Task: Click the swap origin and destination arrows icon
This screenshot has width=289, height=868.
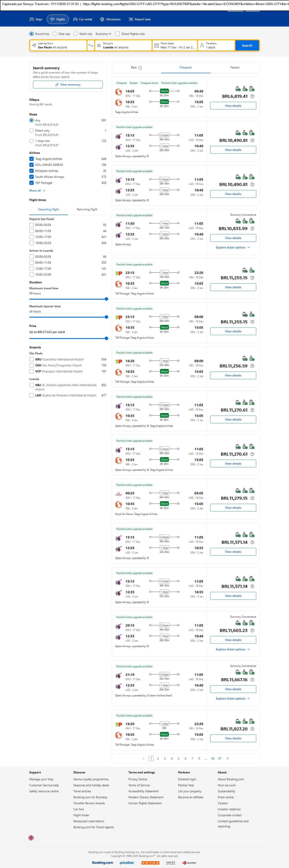Action: click(91, 46)
